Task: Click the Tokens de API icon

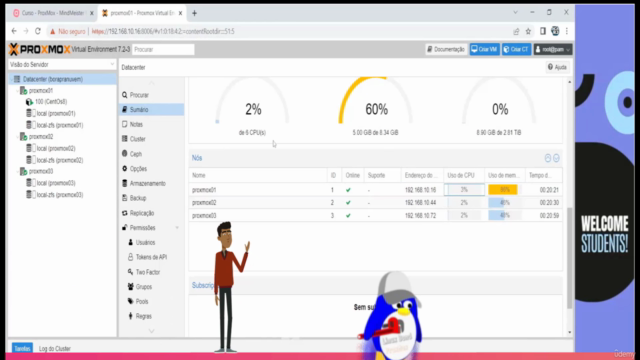Action: pyautogui.click(x=131, y=257)
